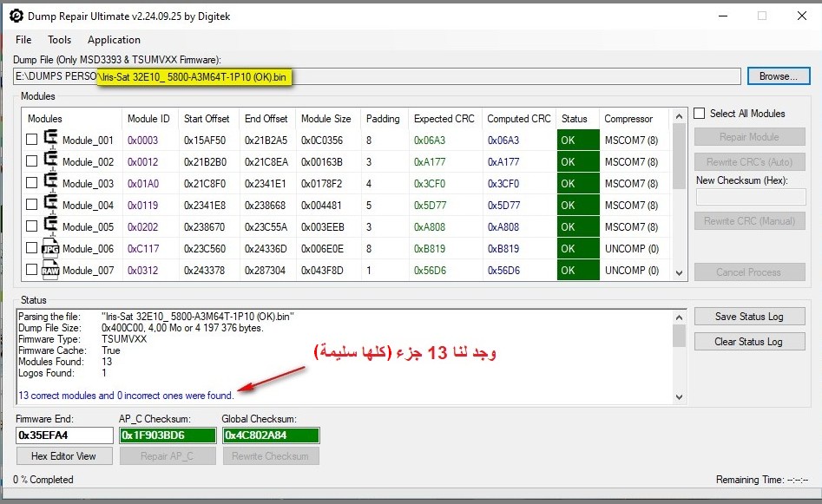This screenshot has width=822, height=504.
Task: Click the Firmware End value field
Action: pos(64,435)
